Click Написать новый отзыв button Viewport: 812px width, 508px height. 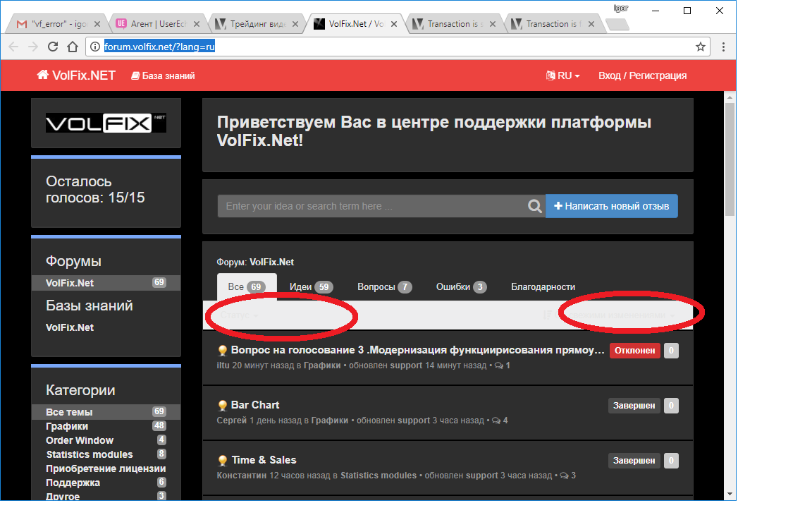(x=612, y=206)
